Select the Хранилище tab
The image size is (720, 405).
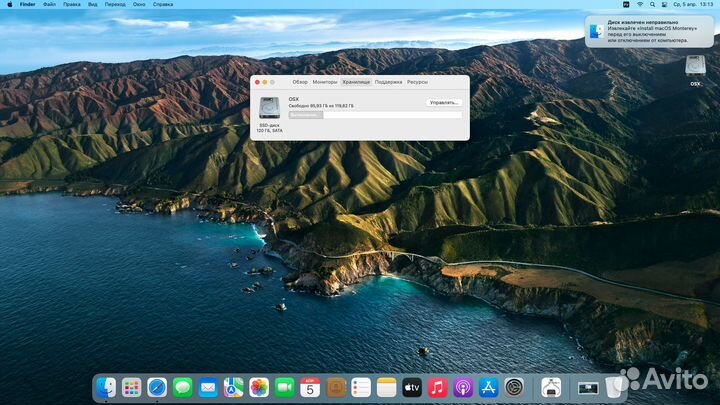point(356,82)
